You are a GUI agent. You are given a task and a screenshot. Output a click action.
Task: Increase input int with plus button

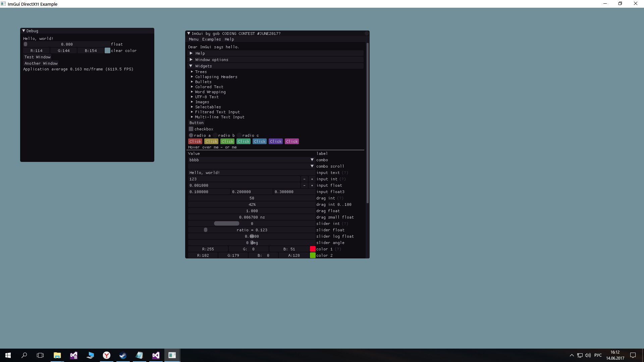[312, 179]
